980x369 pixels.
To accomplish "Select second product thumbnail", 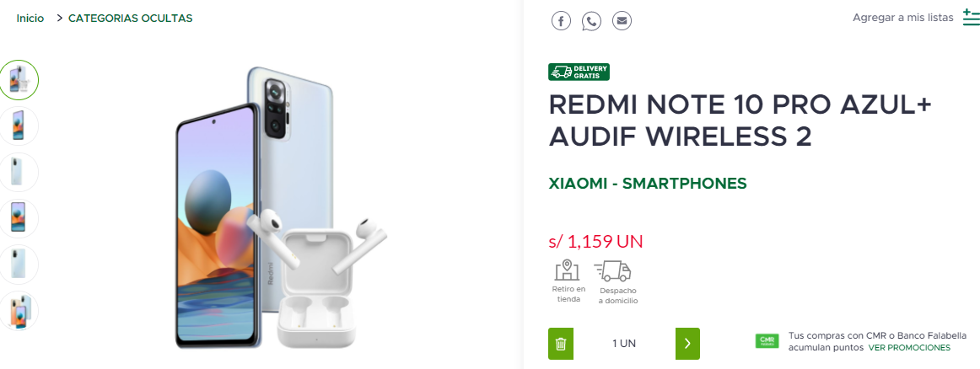I will 19,126.
